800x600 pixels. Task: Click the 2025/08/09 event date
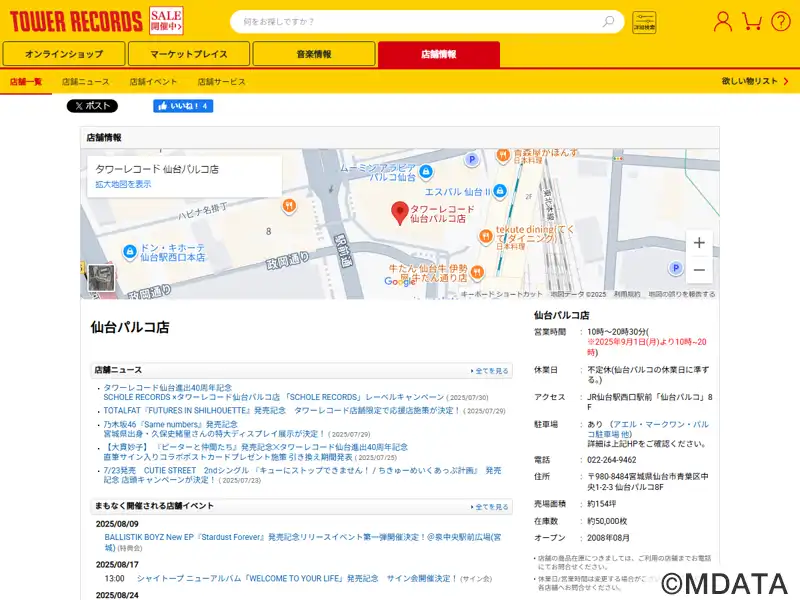(117, 524)
